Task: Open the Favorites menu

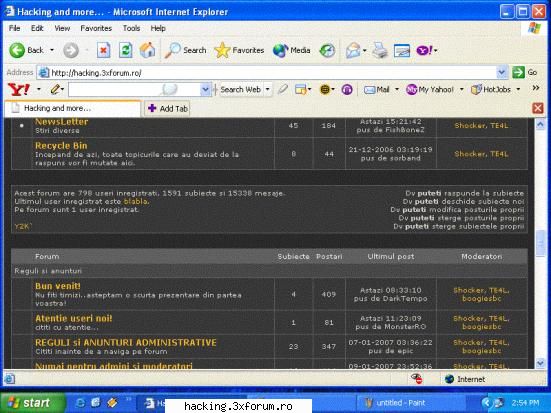Action: (96, 28)
